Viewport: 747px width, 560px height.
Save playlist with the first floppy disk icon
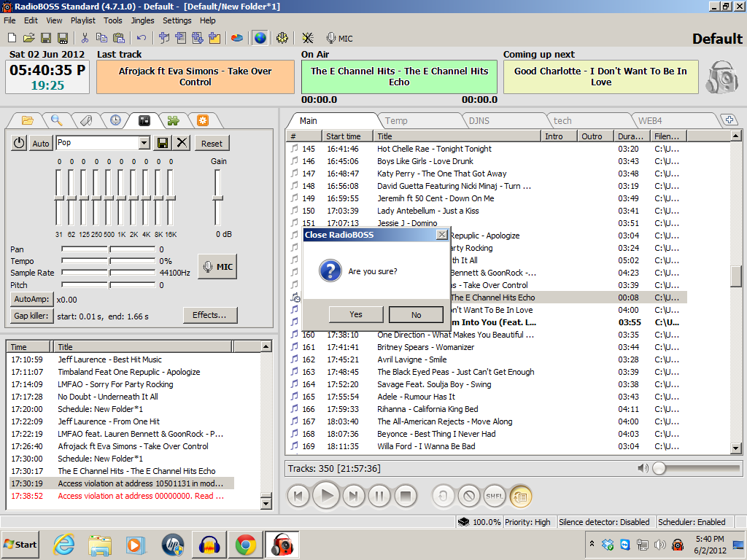(46, 38)
